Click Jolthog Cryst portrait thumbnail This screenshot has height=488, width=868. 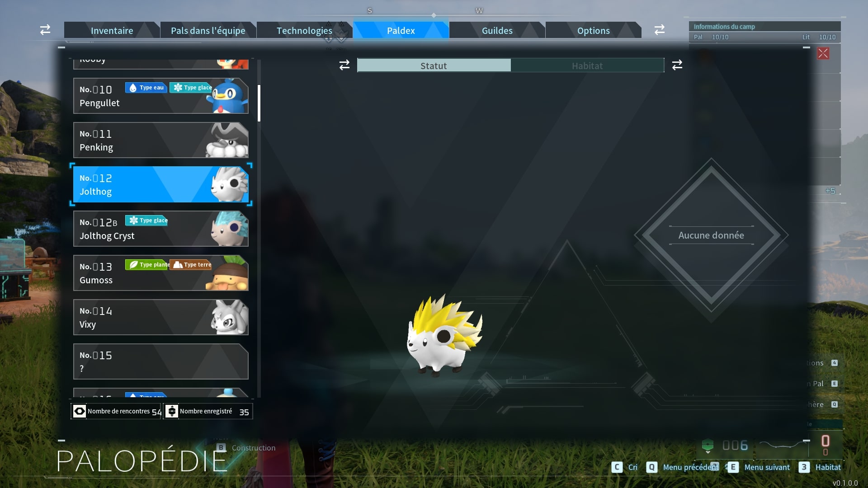click(x=229, y=229)
